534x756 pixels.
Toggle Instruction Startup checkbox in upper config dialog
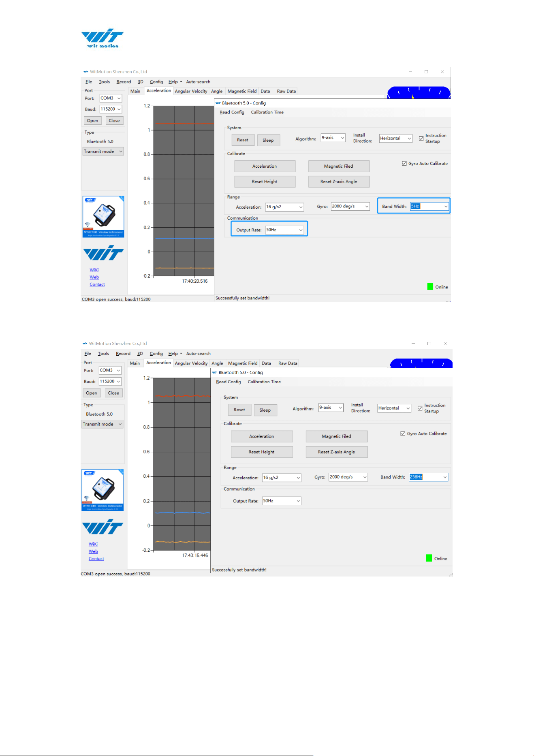421,138
